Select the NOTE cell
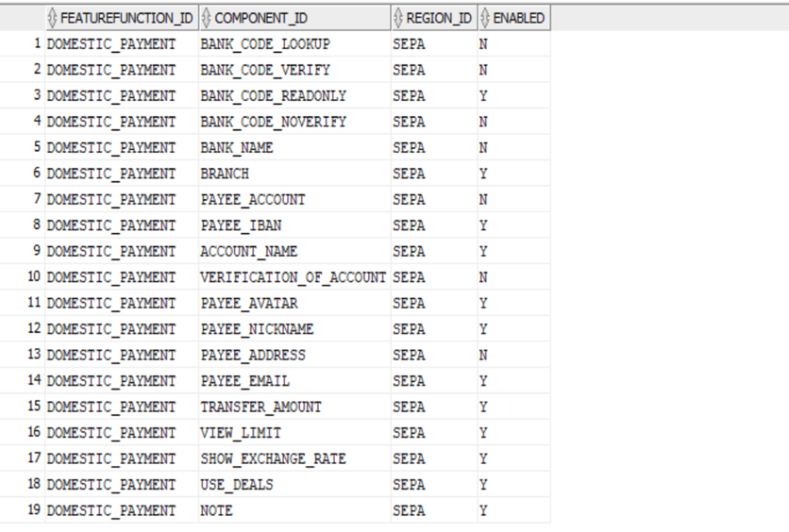 click(294, 510)
